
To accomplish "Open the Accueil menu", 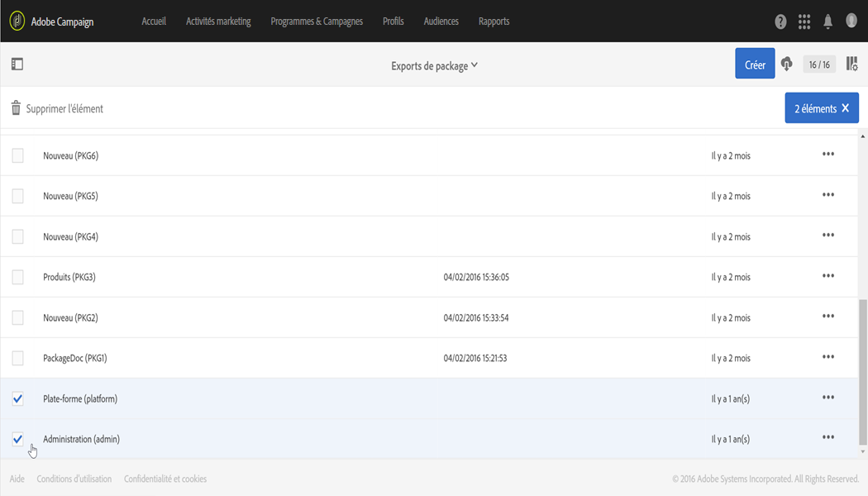I will click(154, 21).
